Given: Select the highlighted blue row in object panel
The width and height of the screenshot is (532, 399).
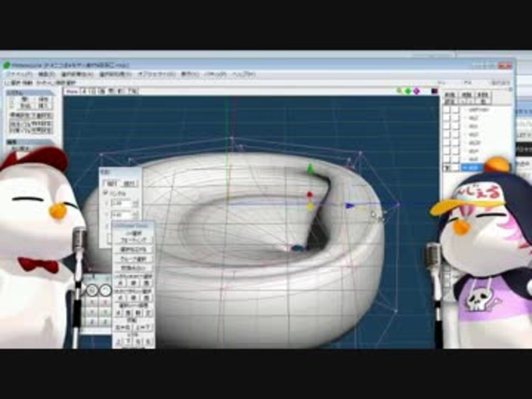Looking at the screenshot, I should click(x=471, y=167).
